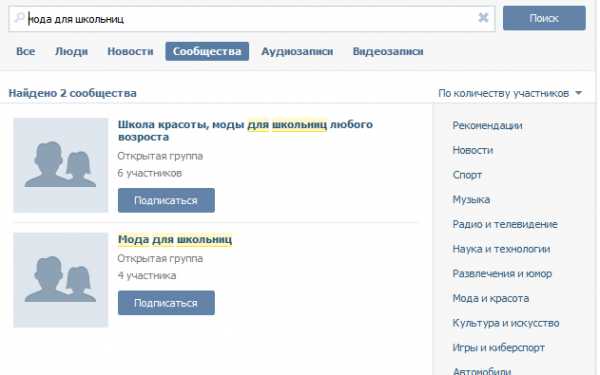The image size is (600, 375).
Task: Select the 'Новости' category in the sidebar
Action: pos(473,150)
